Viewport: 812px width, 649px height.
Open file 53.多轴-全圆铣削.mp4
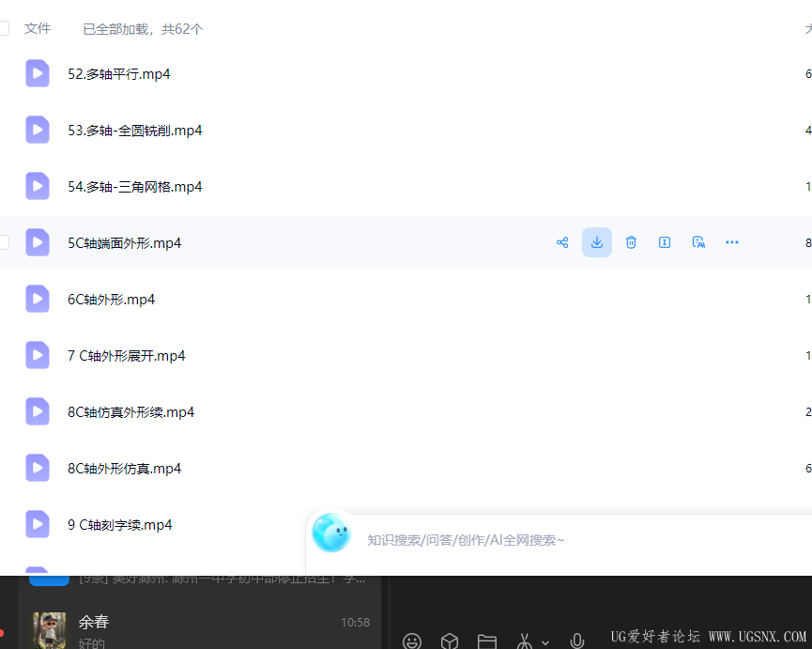(x=134, y=131)
